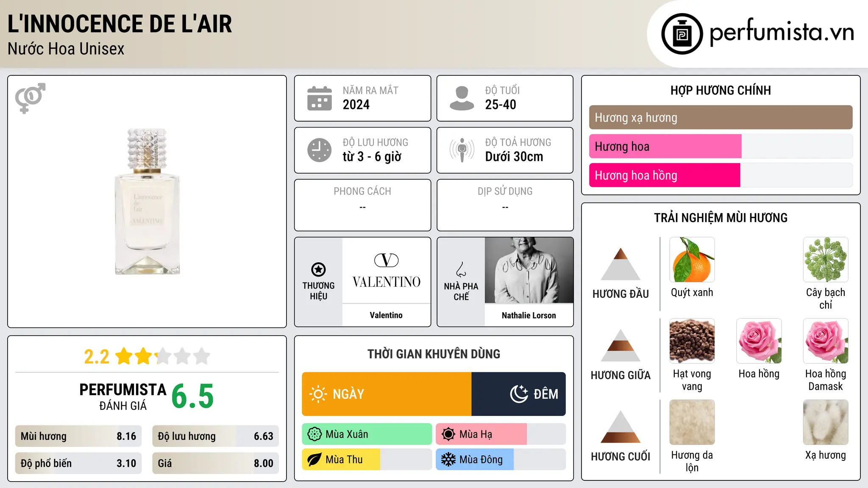Click the Mùa Hạ season bar
The height and width of the screenshot is (488, 868).
(x=501, y=434)
